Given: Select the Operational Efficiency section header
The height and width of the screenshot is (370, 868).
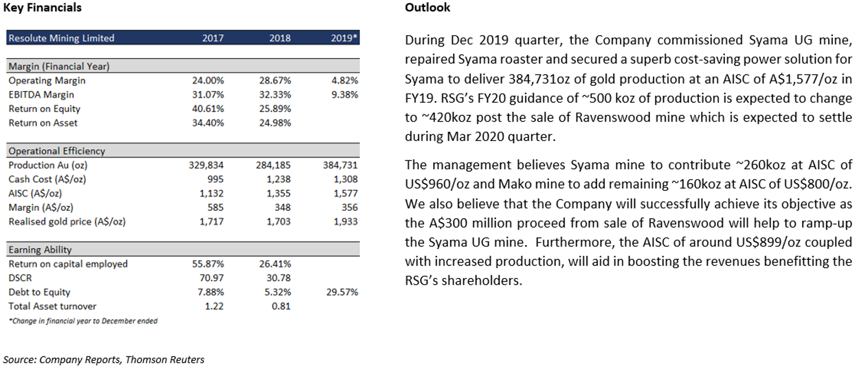Looking at the screenshot, I should pyautogui.click(x=183, y=151).
